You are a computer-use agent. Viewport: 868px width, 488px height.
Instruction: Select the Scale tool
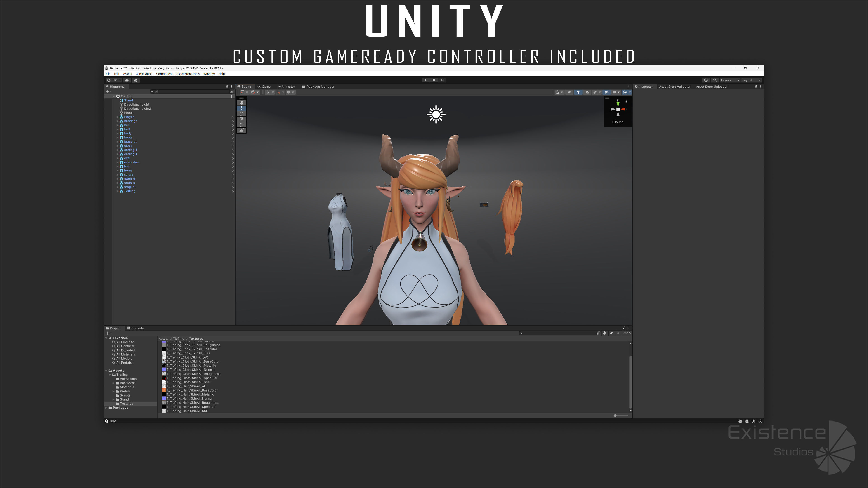coord(241,119)
